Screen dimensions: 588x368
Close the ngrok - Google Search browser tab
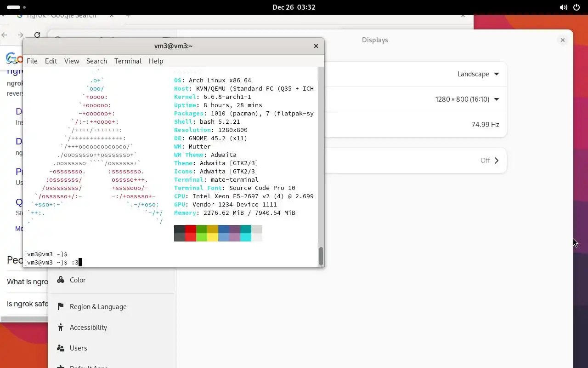(112, 15)
